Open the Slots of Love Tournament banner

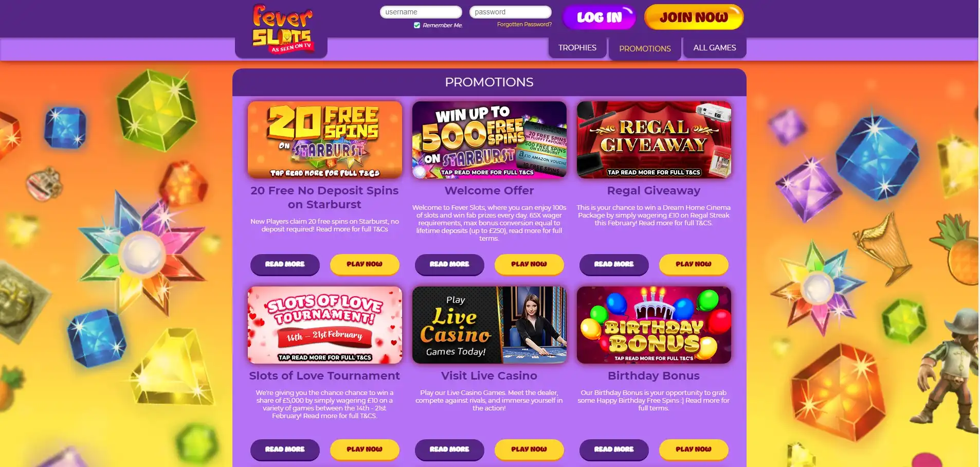click(324, 325)
